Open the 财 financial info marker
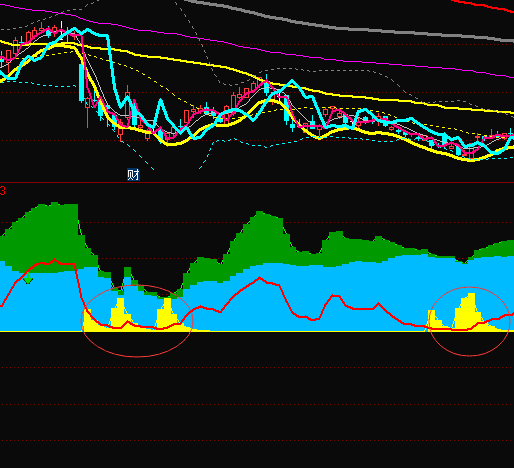This screenshot has width=514, height=468. [x=133, y=175]
